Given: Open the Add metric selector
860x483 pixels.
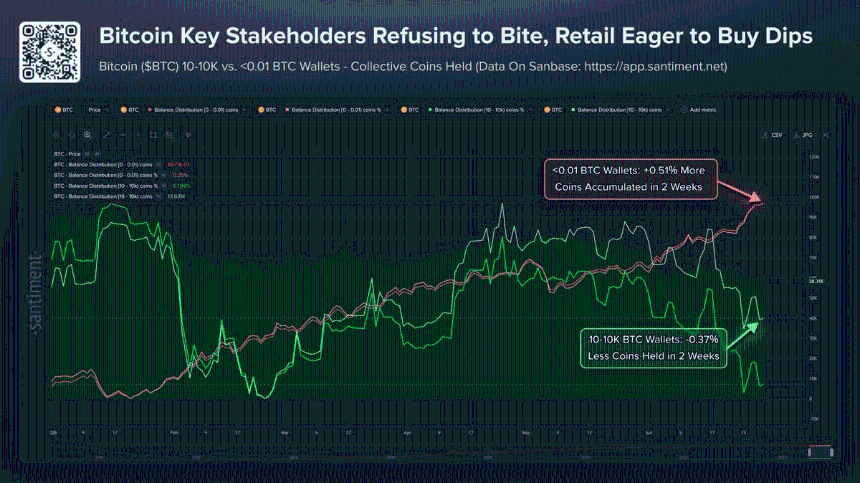Looking at the screenshot, I should point(699,110).
